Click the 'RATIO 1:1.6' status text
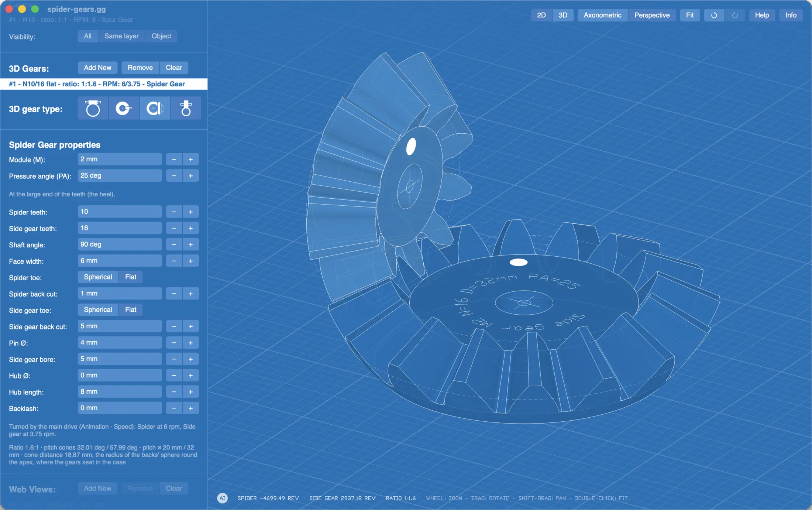Viewport: 812px width, 510px height. click(400, 498)
